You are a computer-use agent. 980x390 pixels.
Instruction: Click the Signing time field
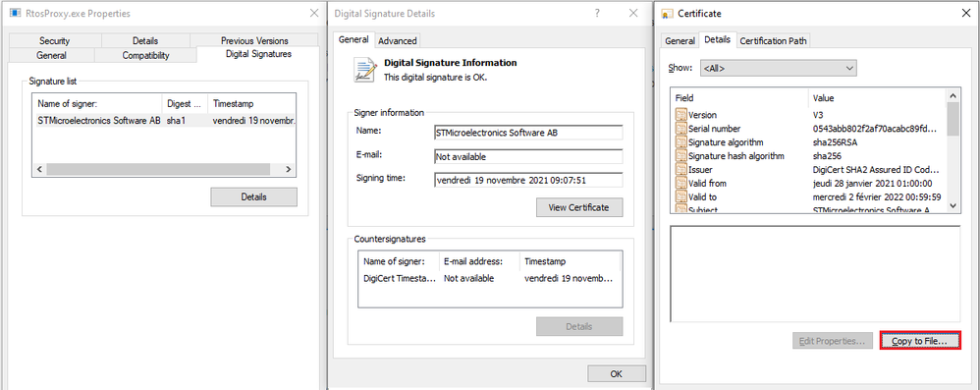pos(528,180)
